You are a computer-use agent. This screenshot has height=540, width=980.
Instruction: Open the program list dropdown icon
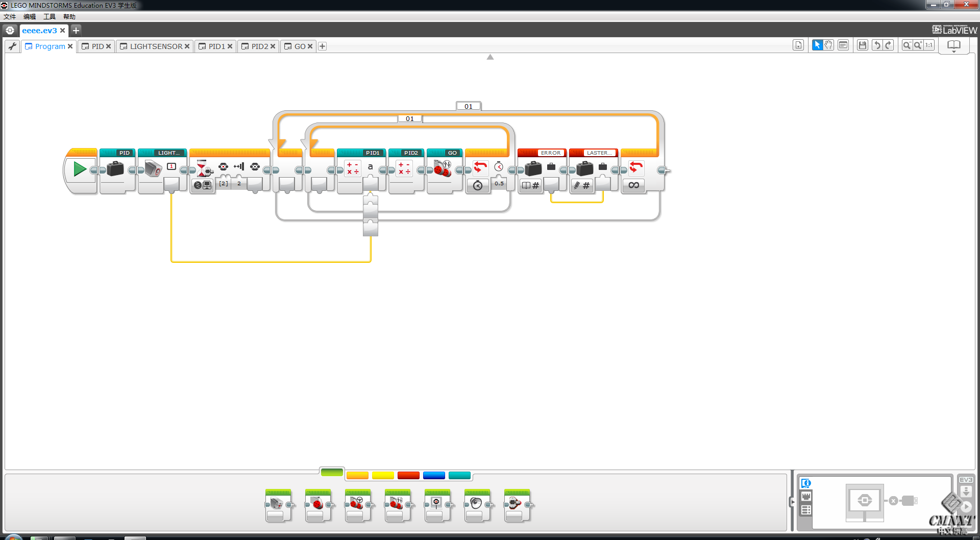click(x=798, y=45)
